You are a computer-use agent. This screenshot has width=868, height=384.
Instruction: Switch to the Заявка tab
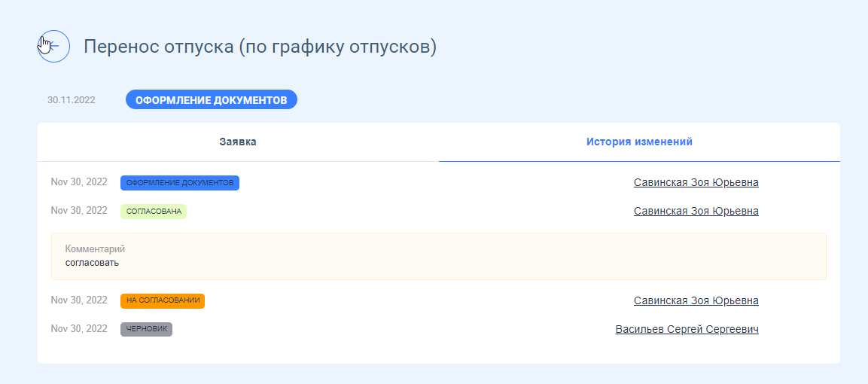(238, 142)
